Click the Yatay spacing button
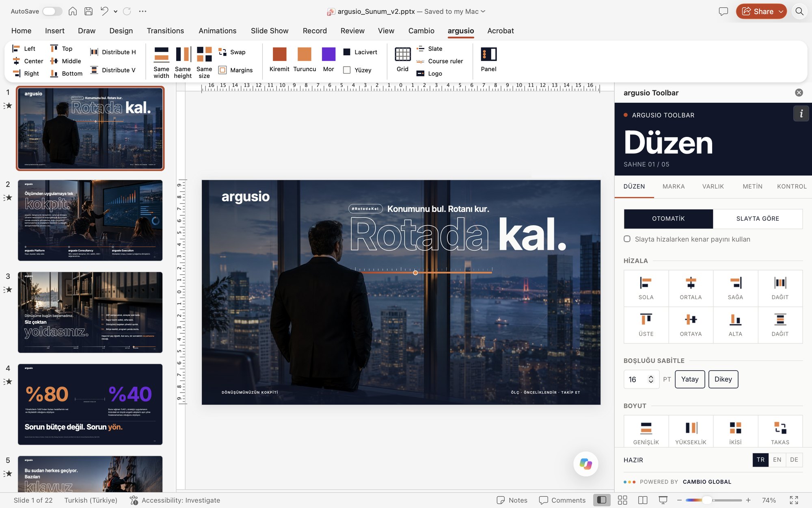Screen dimensions: 812x508 click(x=690, y=379)
